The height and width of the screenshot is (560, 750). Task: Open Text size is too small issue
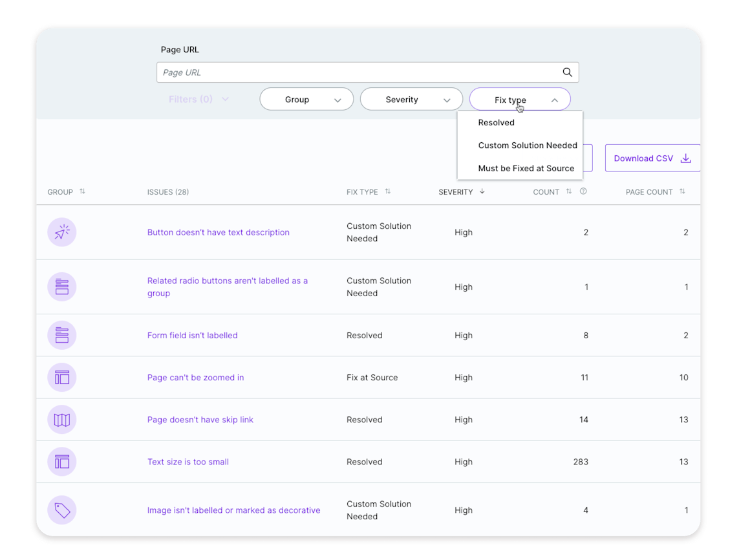coord(187,462)
